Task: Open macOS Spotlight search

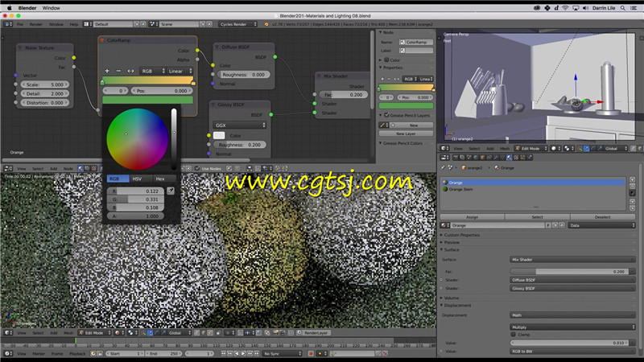Action: (x=622, y=8)
